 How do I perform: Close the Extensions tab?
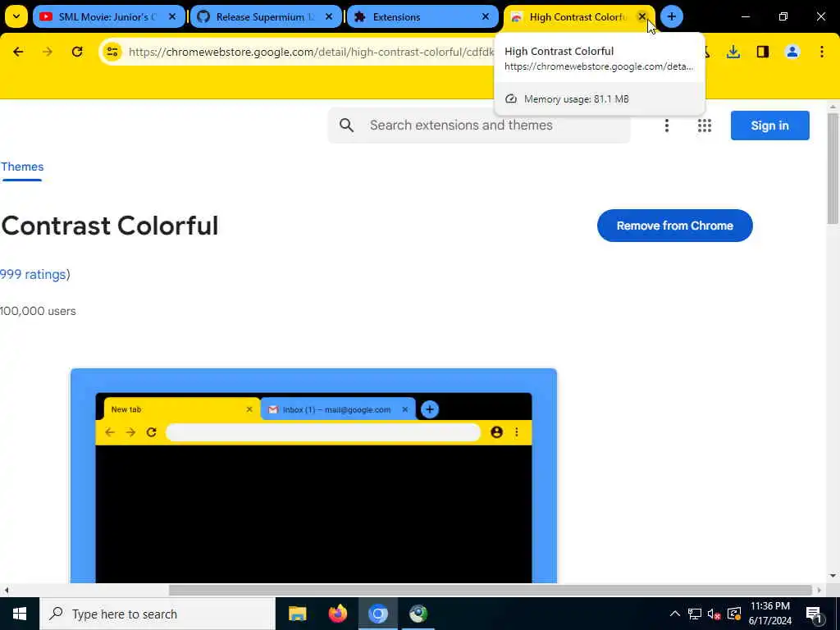point(486,16)
